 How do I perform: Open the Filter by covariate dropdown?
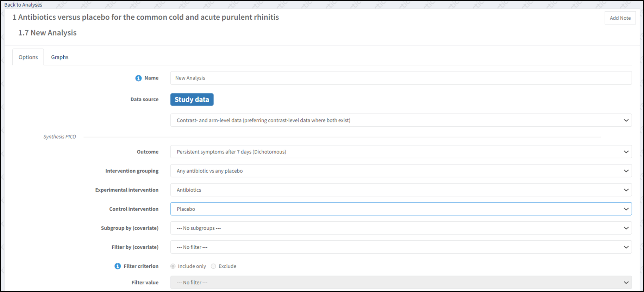401,247
